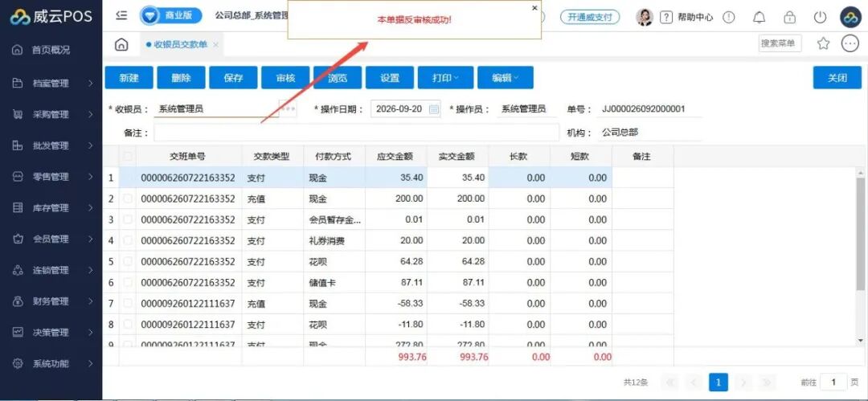Click the 首页概况 home icon in sidebar
The width and height of the screenshot is (868, 401).
(18, 50)
